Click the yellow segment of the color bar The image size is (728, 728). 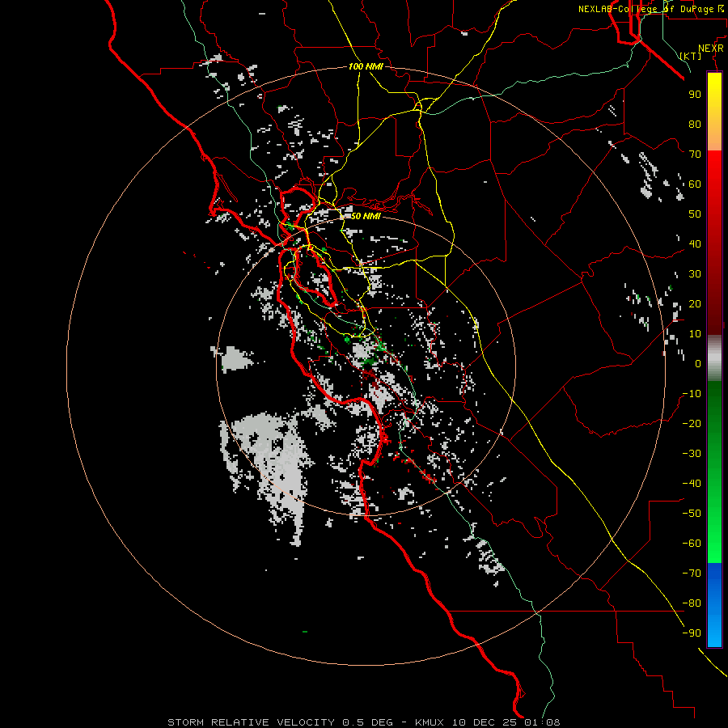[714, 112]
